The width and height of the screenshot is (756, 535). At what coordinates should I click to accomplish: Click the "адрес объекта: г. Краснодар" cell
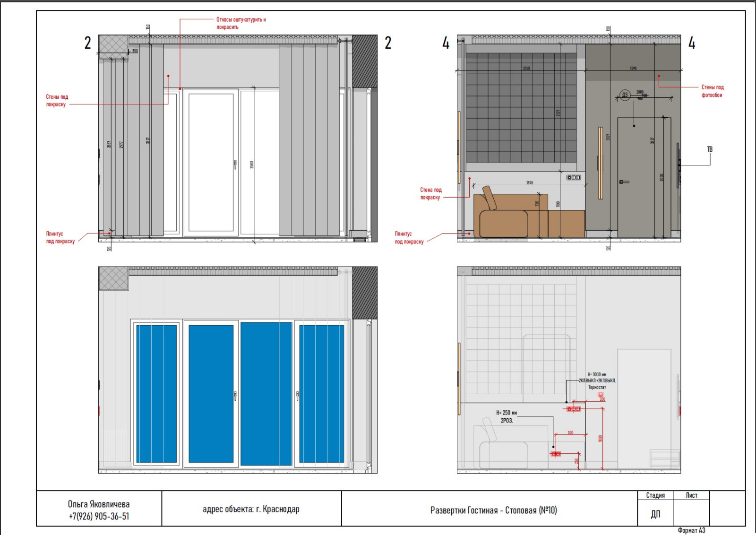click(251, 509)
